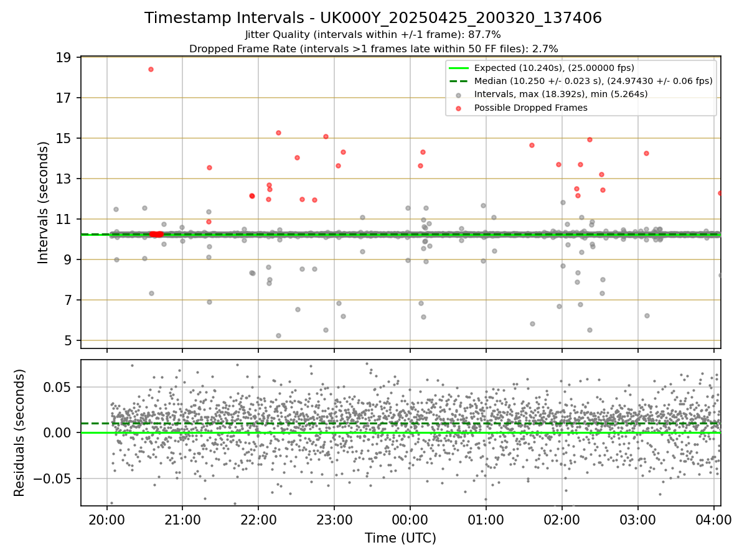Click the "23:00" x-axis tick label
This screenshot has height=560, width=747.
coord(334,519)
